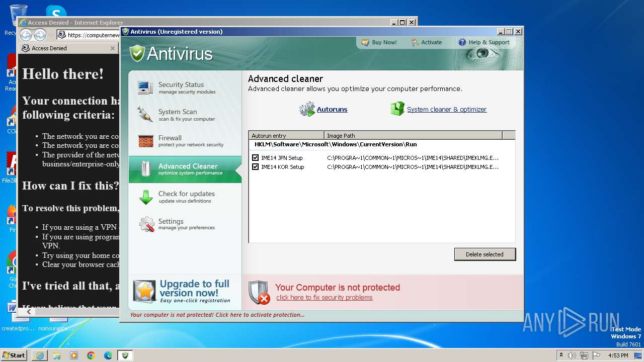This screenshot has width=644, height=362.
Task: Uncheck the IME14 JPN Setup checkbox
Action: (x=256, y=158)
